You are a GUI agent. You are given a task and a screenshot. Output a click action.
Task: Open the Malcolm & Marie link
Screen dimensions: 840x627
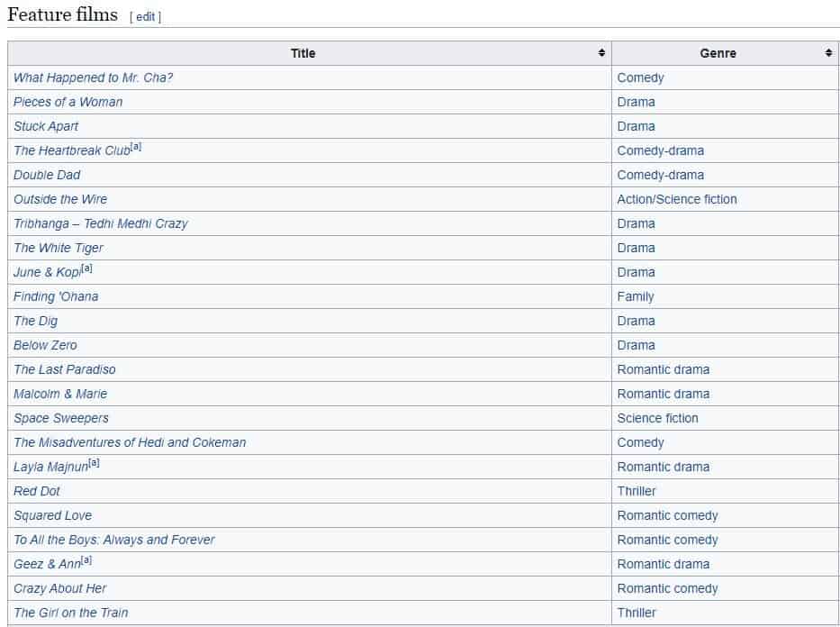pos(60,394)
